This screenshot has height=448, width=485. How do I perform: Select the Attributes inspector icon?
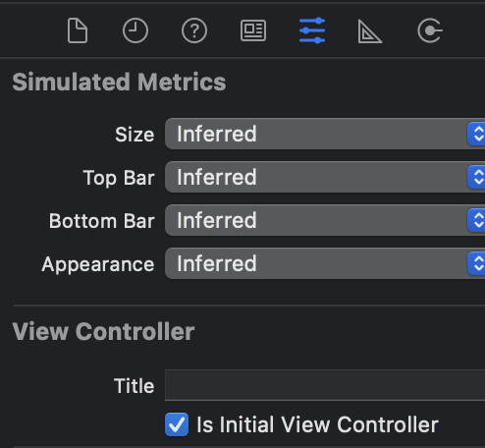(312, 30)
